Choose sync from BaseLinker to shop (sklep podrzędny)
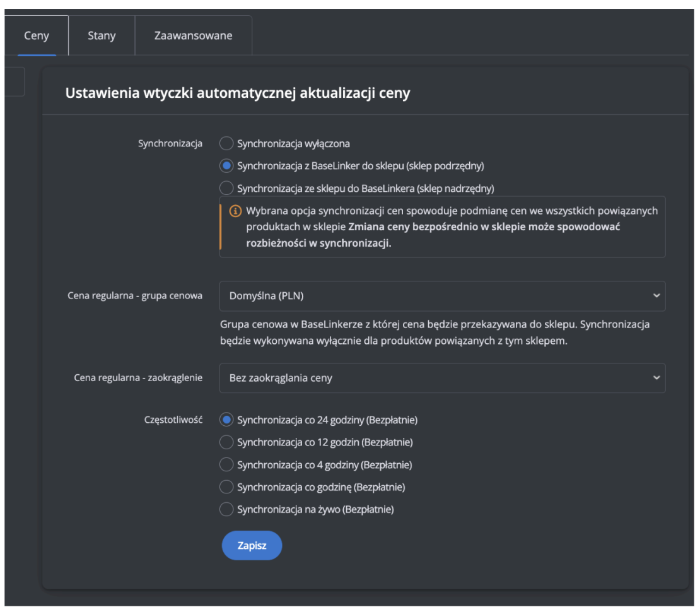700x612 pixels. point(226,166)
